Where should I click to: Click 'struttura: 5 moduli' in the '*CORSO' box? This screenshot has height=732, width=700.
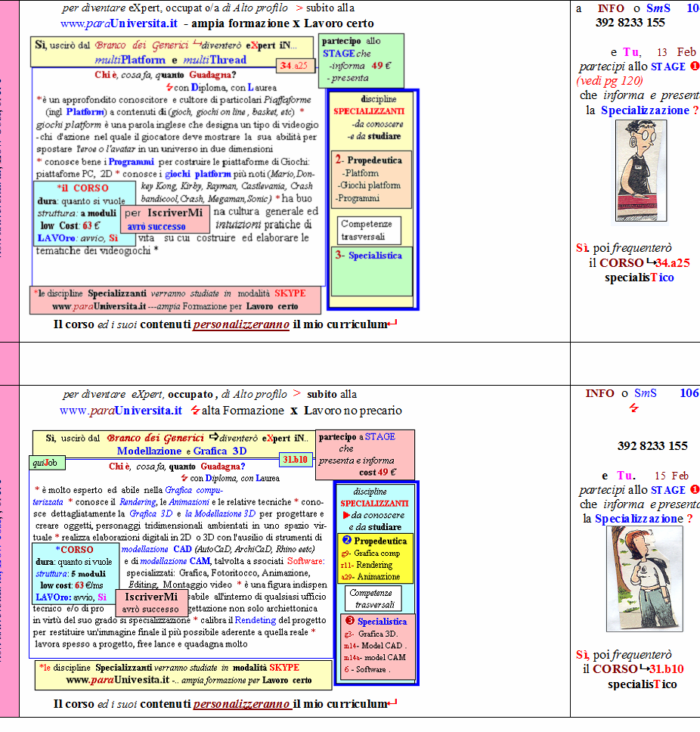[71, 573]
